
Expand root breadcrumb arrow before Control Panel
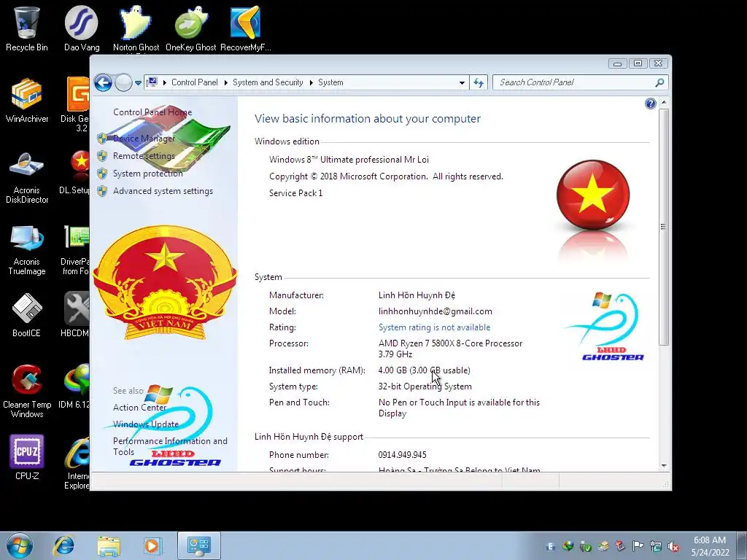[x=165, y=82]
